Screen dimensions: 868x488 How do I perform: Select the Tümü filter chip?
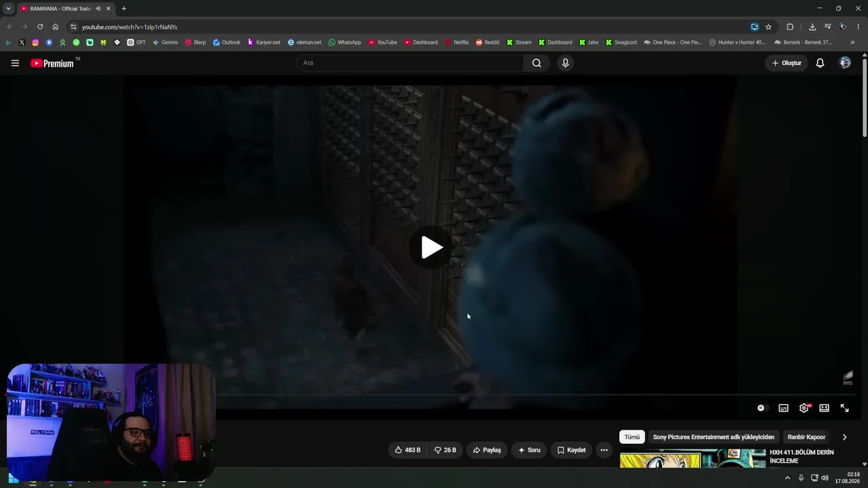point(632,437)
